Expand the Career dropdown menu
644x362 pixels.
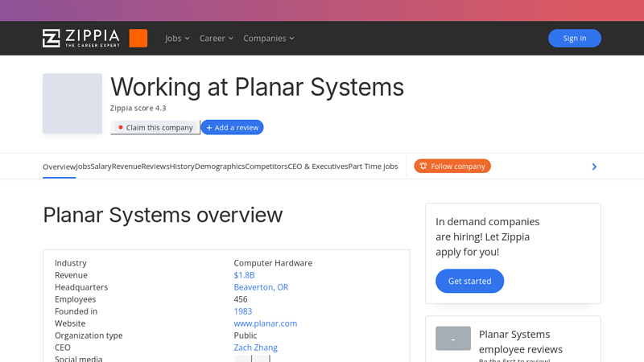click(217, 38)
